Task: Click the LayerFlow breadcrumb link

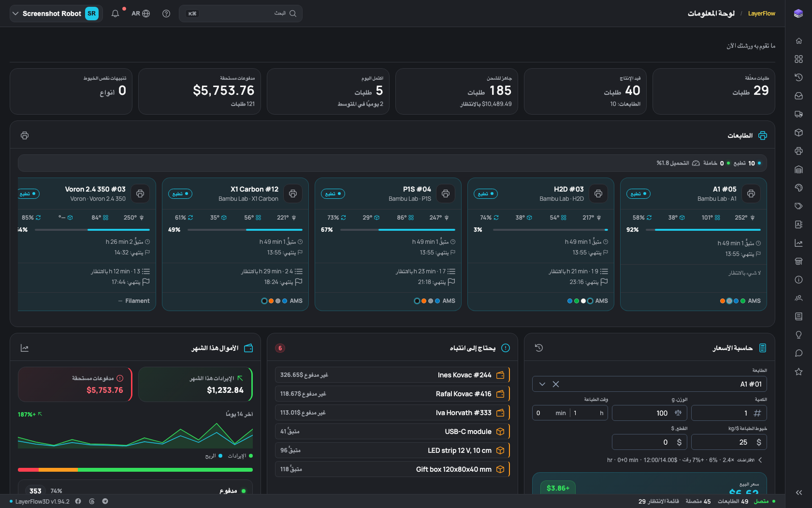Action: [x=761, y=14]
